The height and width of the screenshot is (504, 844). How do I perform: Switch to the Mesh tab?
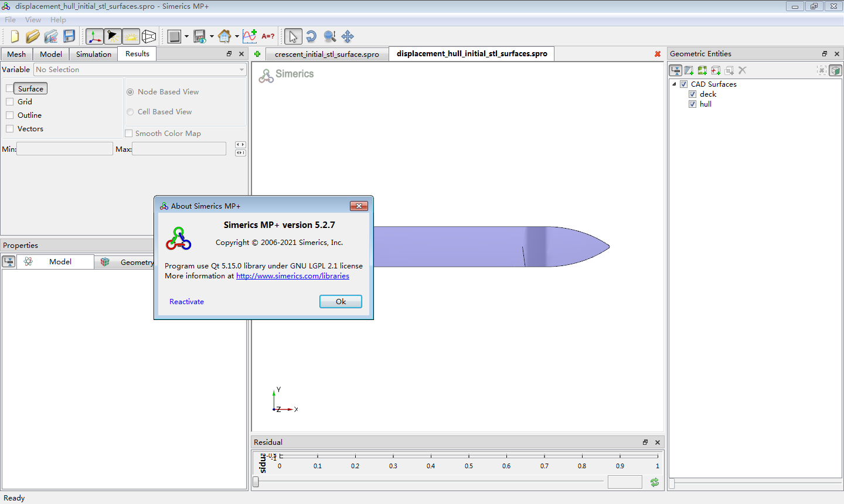pos(16,54)
